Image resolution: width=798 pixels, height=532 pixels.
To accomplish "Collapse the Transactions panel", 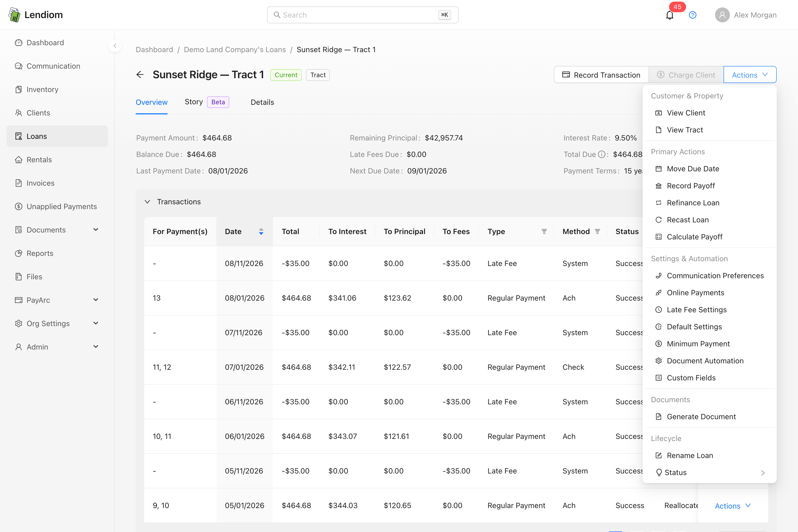I will (x=147, y=202).
